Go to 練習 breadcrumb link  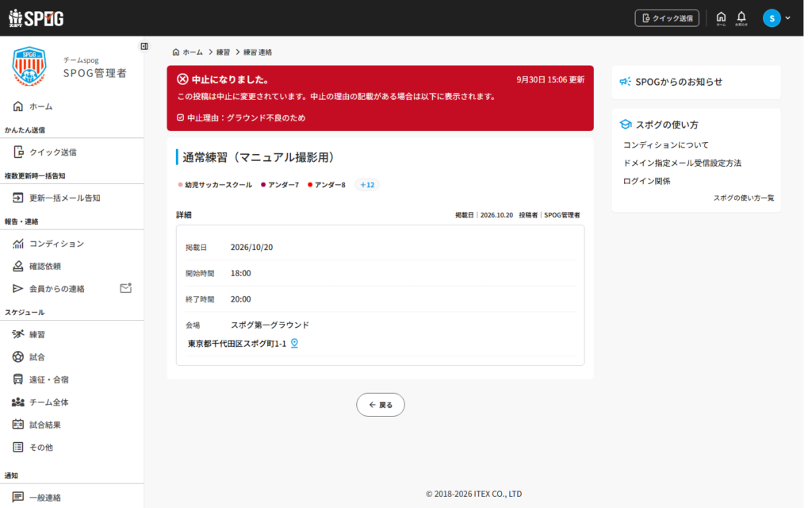223,52
